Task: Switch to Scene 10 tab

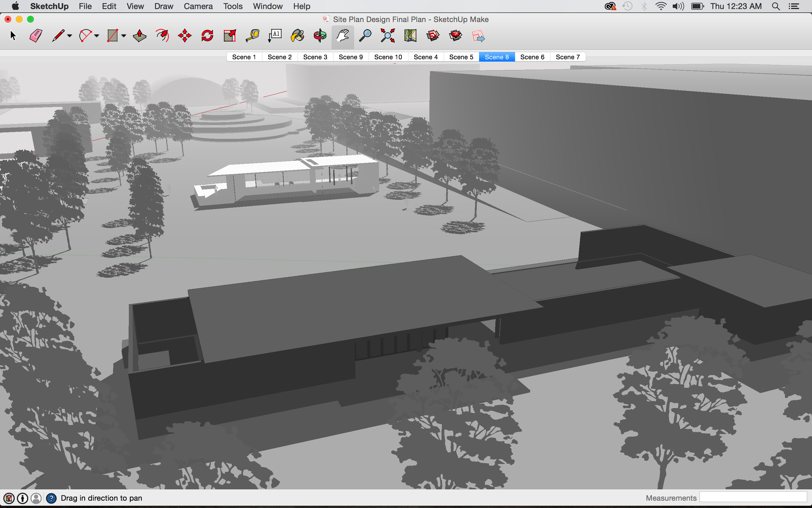Action: (x=388, y=57)
